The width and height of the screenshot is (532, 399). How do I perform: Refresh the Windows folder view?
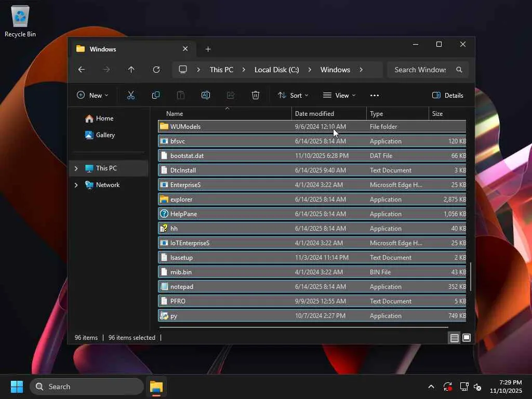pos(156,70)
